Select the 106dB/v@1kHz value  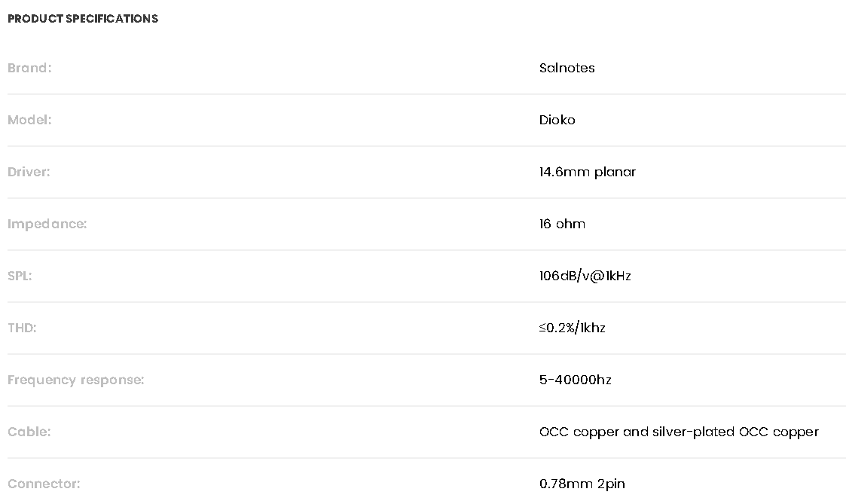pyautogui.click(x=585, y=276)
